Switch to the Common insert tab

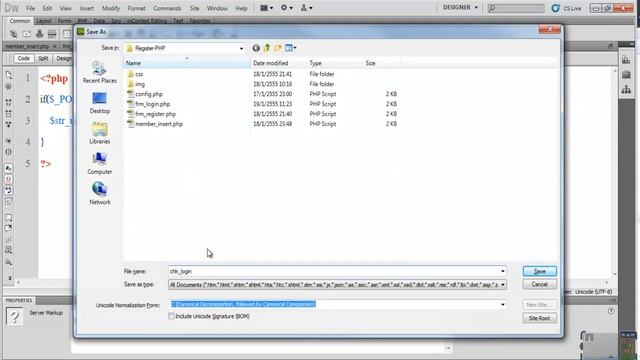[x=19, y=20]
